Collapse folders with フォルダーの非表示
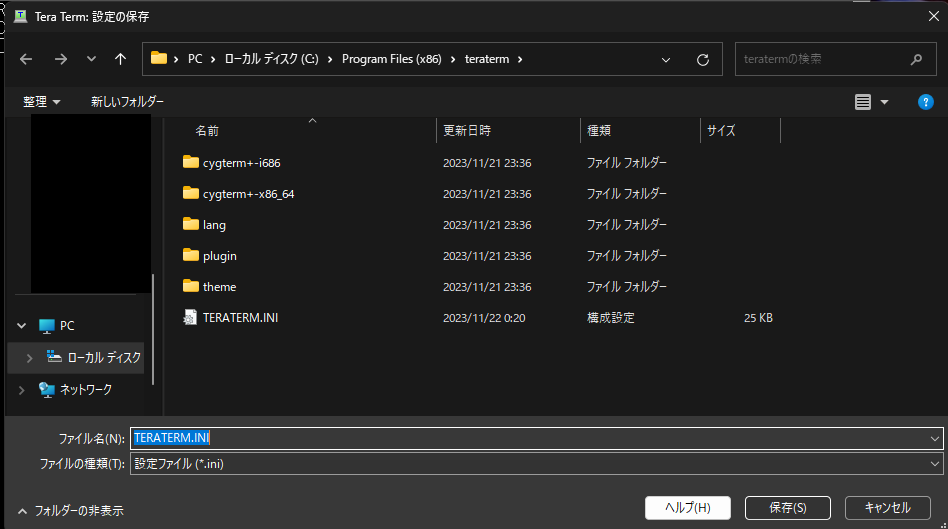Viewport: 948px width, 529px height. tap(71, 511)
